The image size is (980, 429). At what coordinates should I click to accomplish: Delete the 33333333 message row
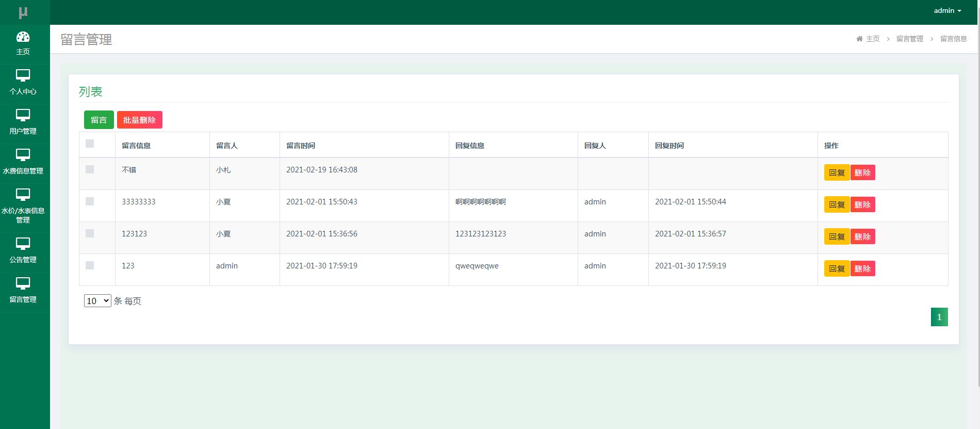pos(863,204)
